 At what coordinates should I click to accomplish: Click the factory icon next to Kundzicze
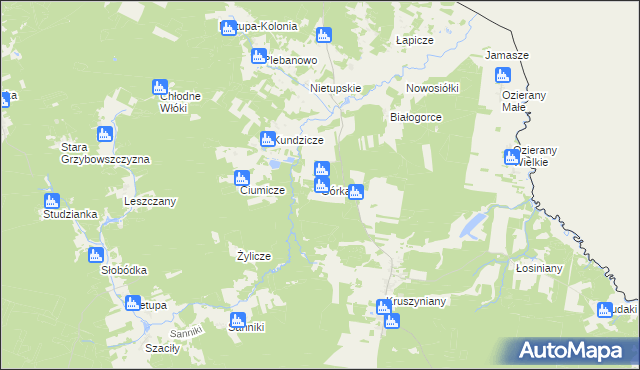[268, 139]
